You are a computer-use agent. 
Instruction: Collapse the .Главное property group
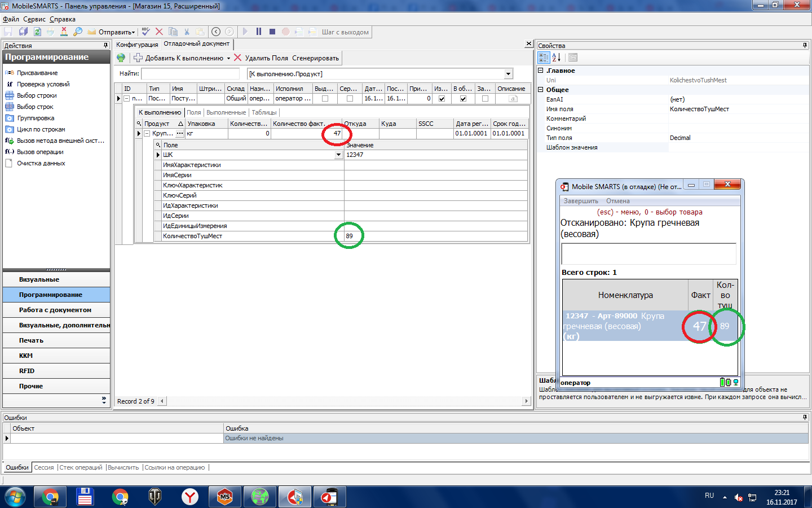click(x=540, y=71)
